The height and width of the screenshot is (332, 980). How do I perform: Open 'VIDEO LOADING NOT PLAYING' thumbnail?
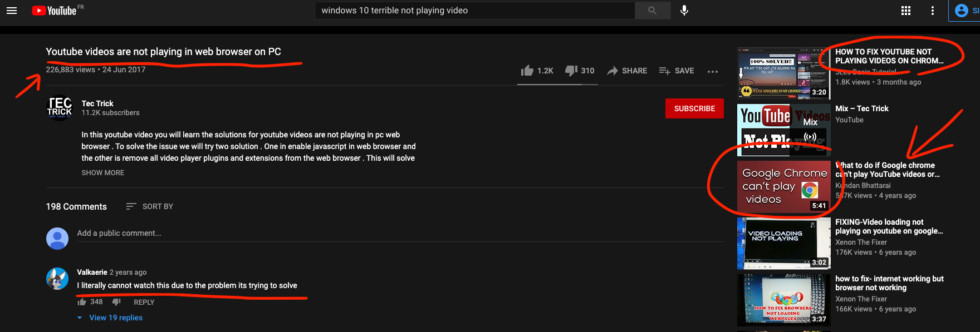pyautogui.click(x=783, y=244)
